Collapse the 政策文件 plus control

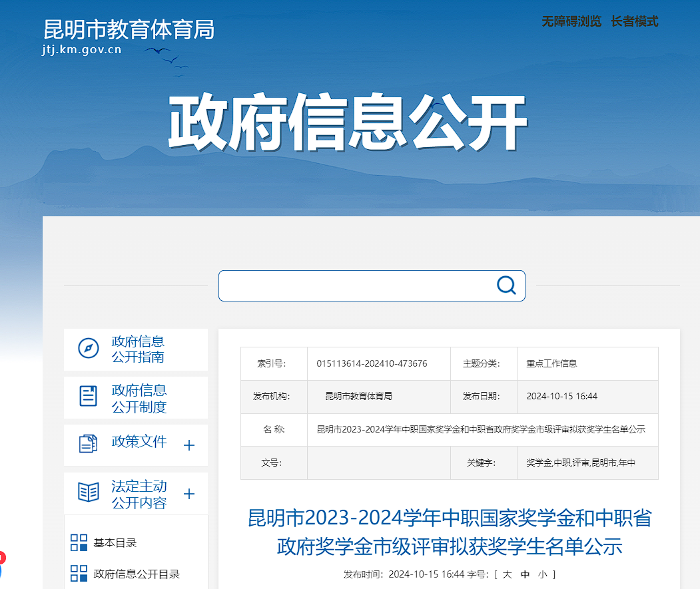coord(189,445)
